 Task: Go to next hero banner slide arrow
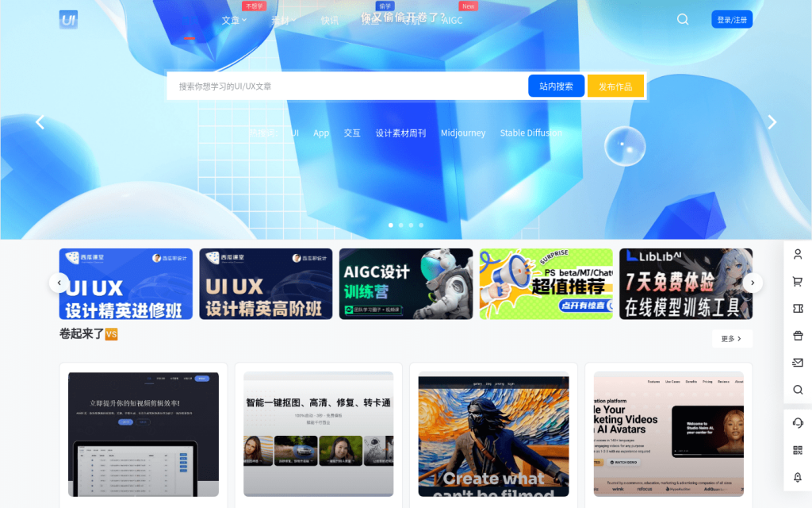(x=772, y=122)
